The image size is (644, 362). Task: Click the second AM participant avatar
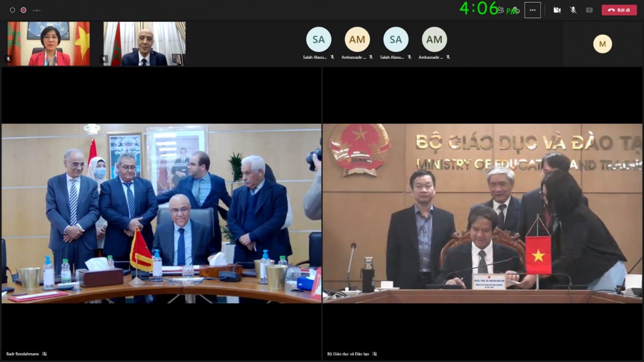point(434,40)
